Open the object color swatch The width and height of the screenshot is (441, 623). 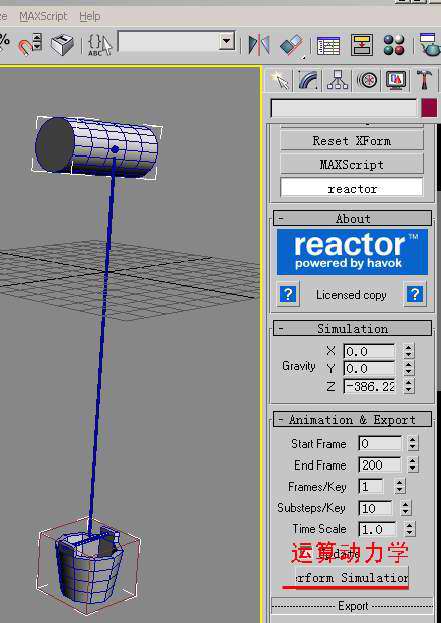click(429, 108)
